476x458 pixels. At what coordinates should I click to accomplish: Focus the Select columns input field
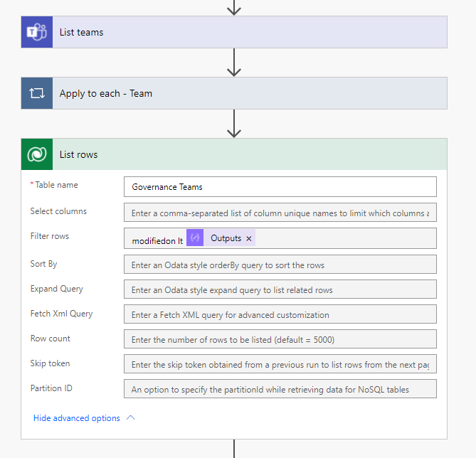(x=280, y=213)
